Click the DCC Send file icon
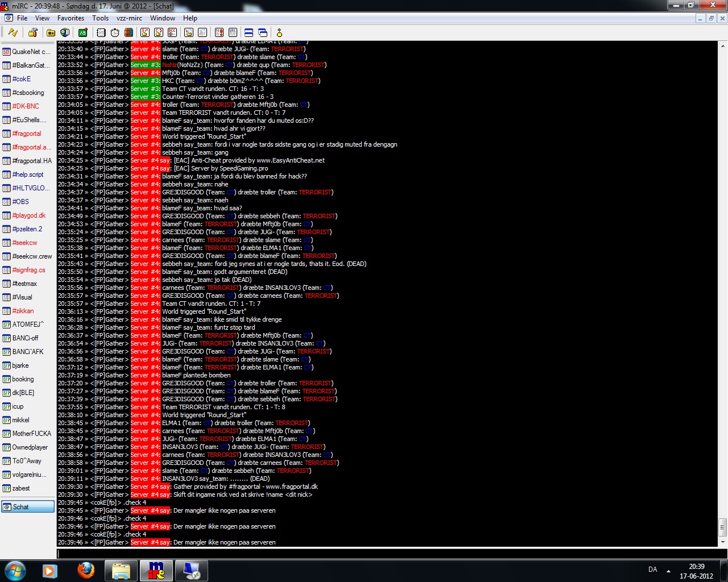 click(144, 32)
